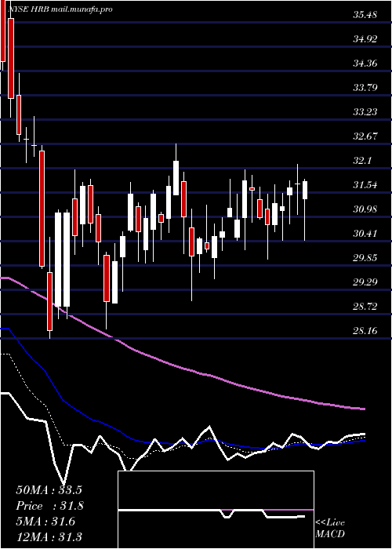Click the end of the purple 50MA line
392x549 pixels.
[x=364, y=409]
